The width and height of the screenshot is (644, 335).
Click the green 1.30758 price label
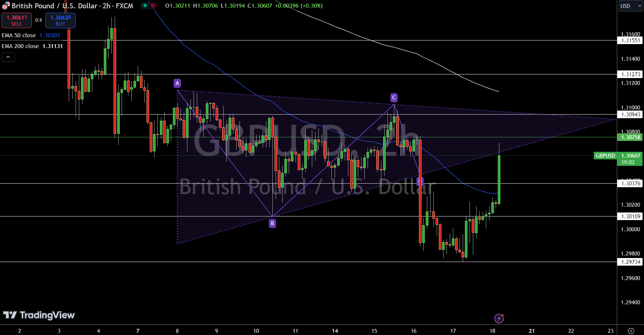tap(630, 137)
